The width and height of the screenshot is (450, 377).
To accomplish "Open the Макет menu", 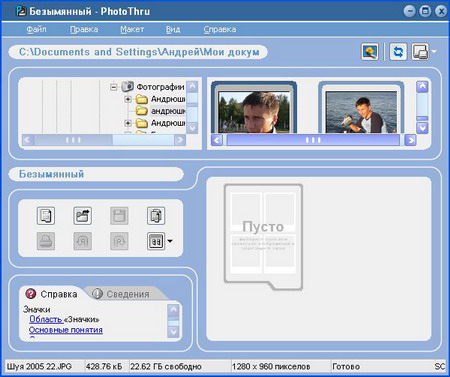I will (132, 29).
